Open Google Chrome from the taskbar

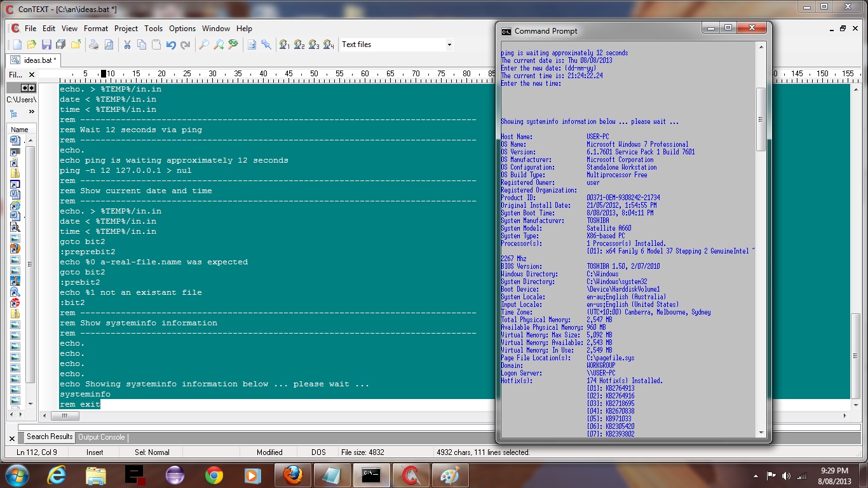[x=214, y=475]
